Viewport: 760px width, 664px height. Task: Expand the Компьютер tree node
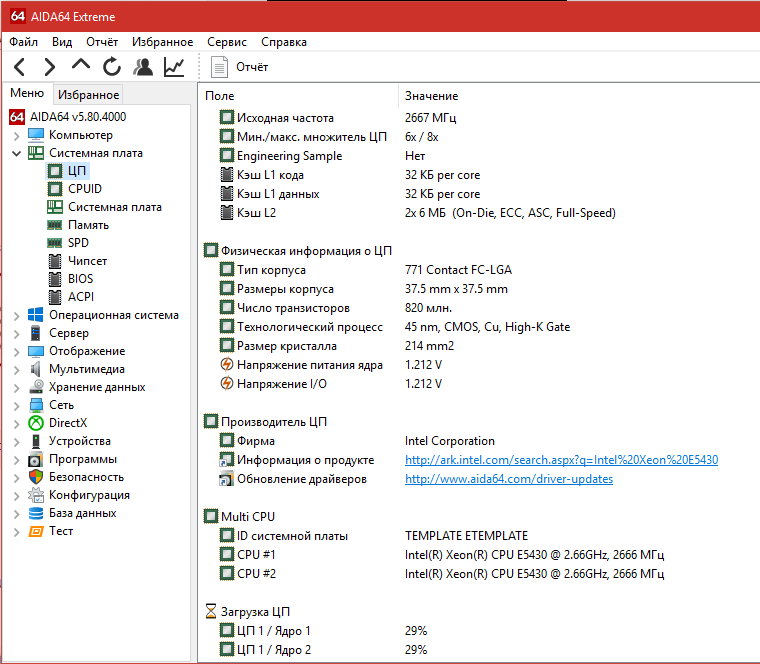click(x=16, y=136)
